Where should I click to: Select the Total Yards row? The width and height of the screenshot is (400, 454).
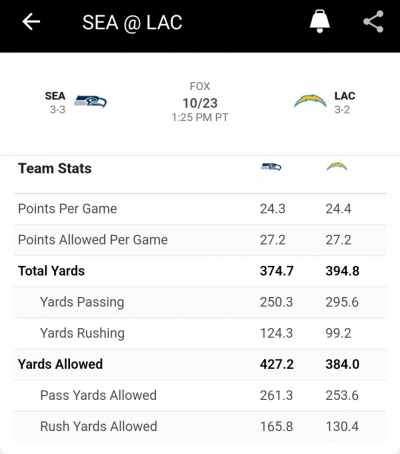200,271
